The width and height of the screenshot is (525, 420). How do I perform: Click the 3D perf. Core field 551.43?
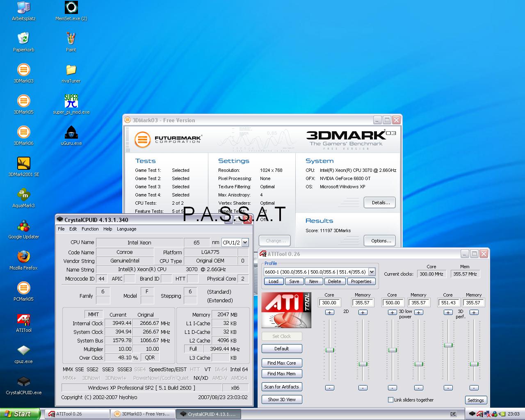pos(448,303)
